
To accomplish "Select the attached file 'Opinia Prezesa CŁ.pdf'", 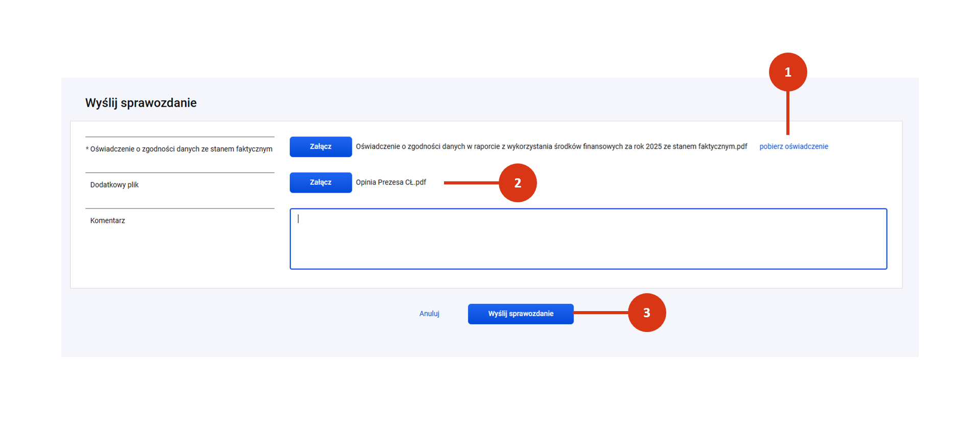I will click(391, 182).
